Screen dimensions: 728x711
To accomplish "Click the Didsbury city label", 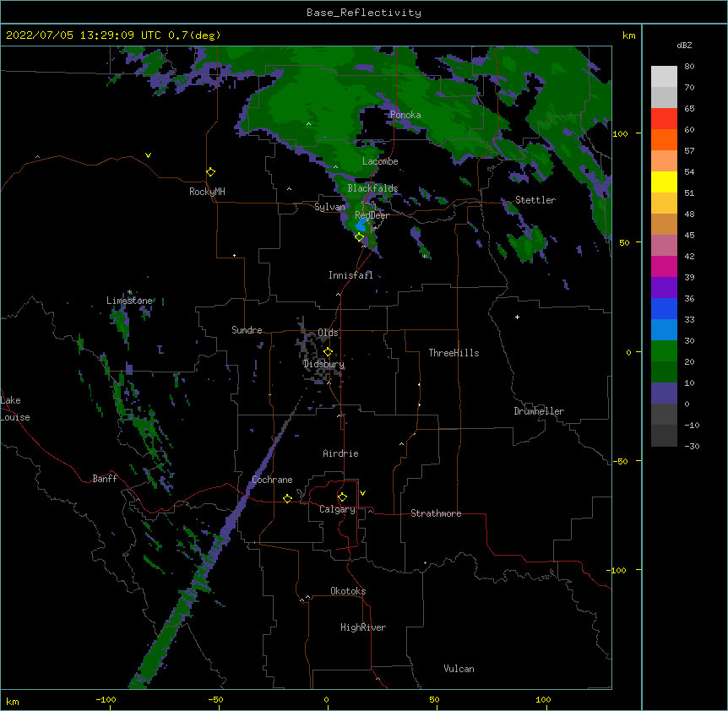I will pos(323,364).
